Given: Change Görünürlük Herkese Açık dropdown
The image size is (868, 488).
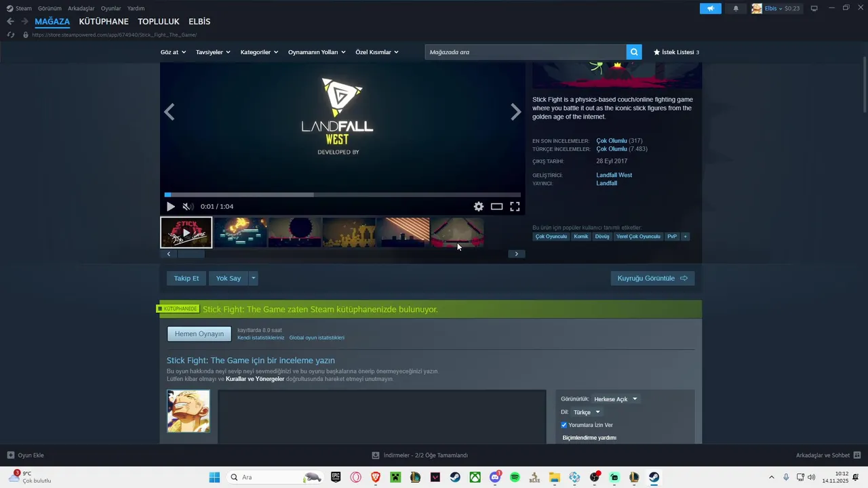Looking at the screenshot, I should tap(616, 399).
